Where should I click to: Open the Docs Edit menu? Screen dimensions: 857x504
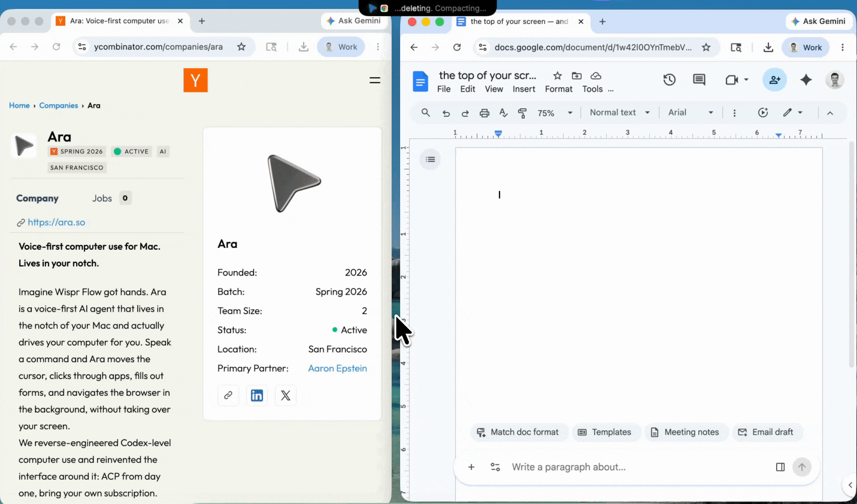pyautogui.click(x=467, y=89)
